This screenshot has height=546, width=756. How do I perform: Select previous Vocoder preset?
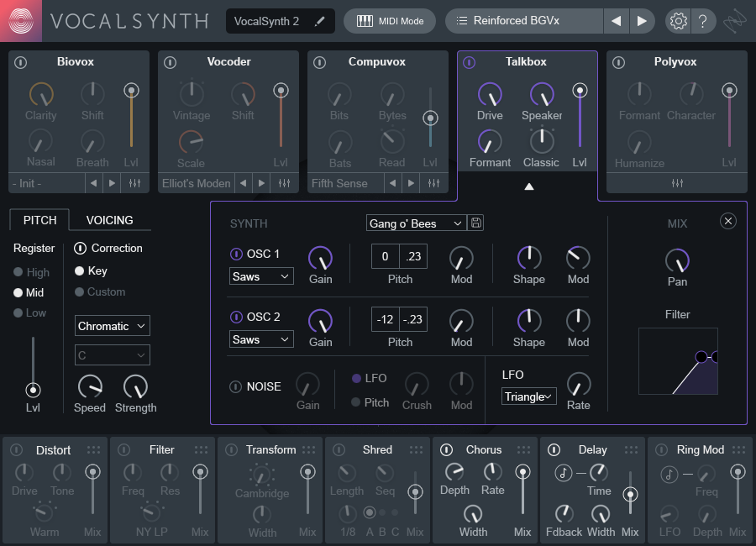tap(243, 183)
